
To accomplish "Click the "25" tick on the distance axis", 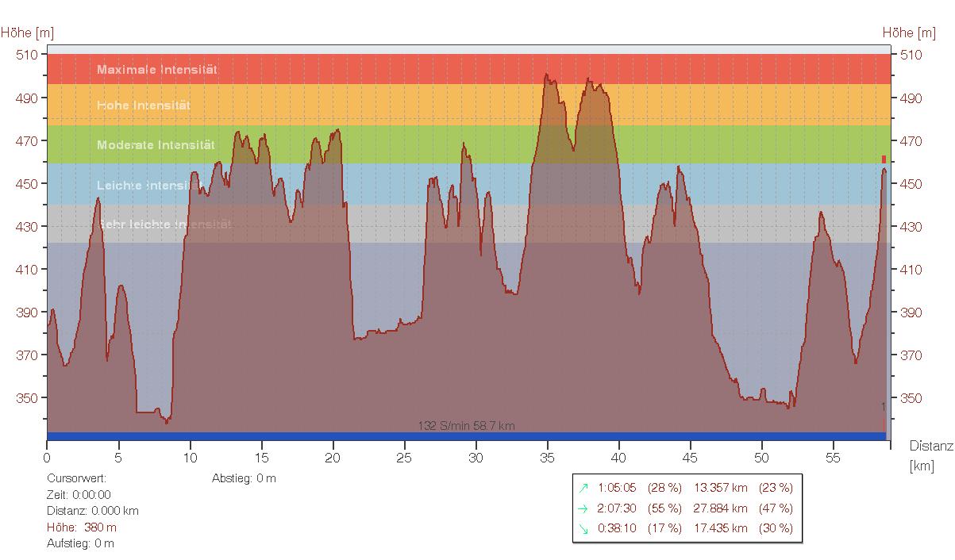I will click(404, 458).
